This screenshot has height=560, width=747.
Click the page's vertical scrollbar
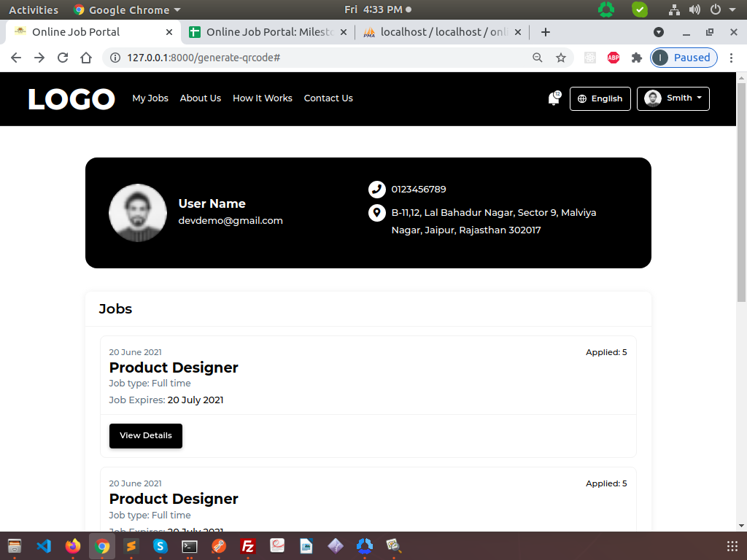click(x=741, y=192)
